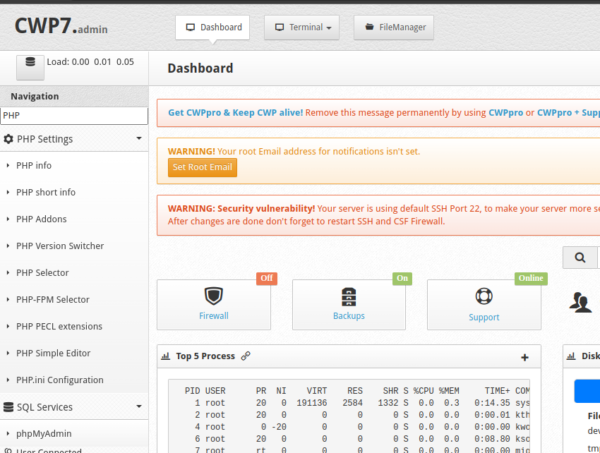Click the Firewall shield icon

(x=214, y=296)
